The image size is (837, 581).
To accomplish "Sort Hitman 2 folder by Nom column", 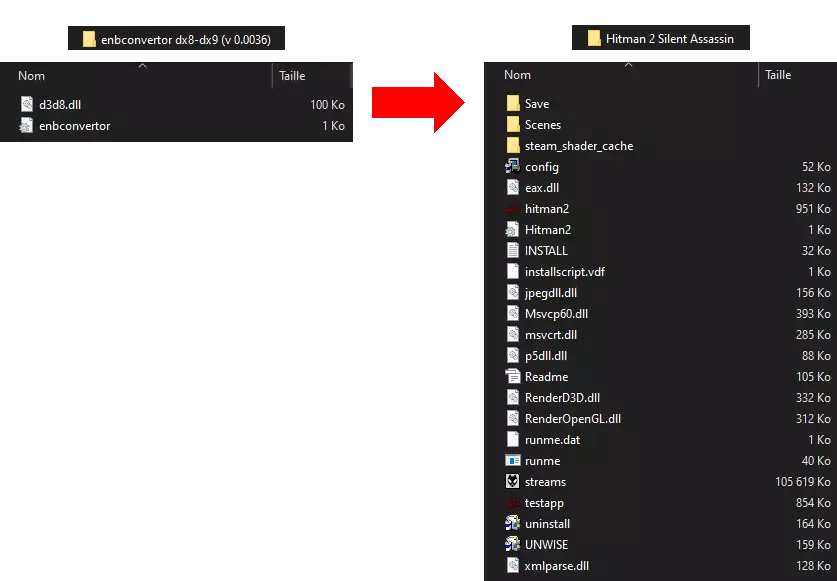I will 517,75.
